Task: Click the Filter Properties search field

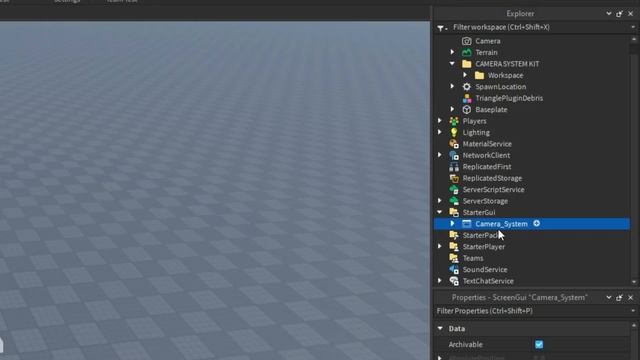Action: [533, 311]
